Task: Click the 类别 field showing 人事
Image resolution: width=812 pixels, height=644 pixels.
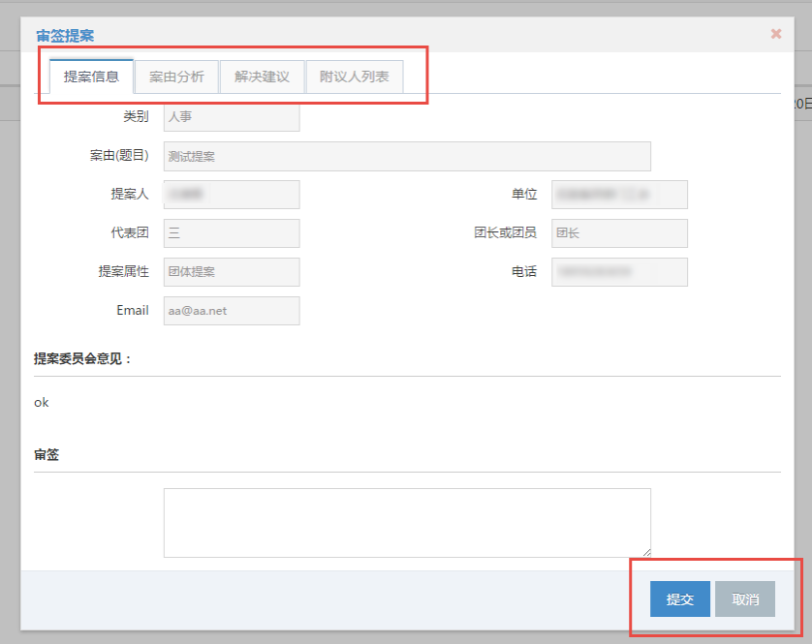Action: coord(232,116)
